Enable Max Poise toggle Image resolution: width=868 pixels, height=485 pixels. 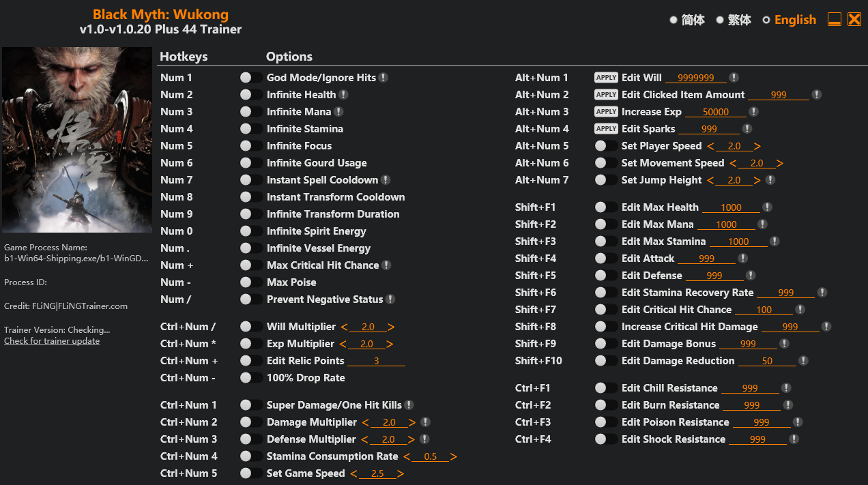coord(251,282)
